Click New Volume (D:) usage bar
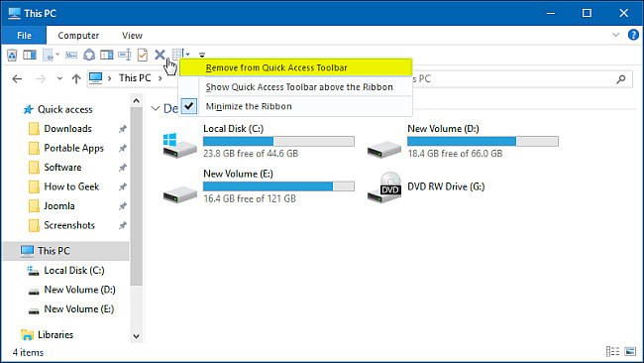This screenshot has height=363, width=644. point(483,142)
